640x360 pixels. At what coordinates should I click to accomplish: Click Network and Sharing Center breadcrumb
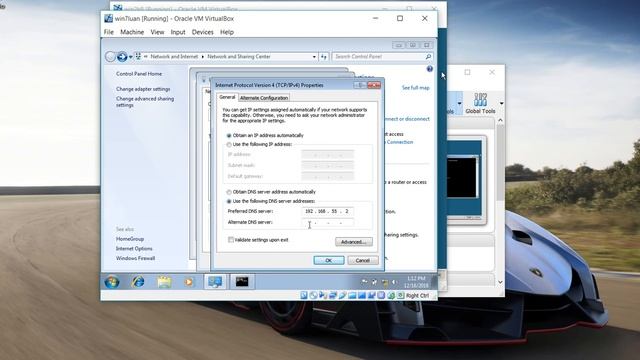coord(239,57)
